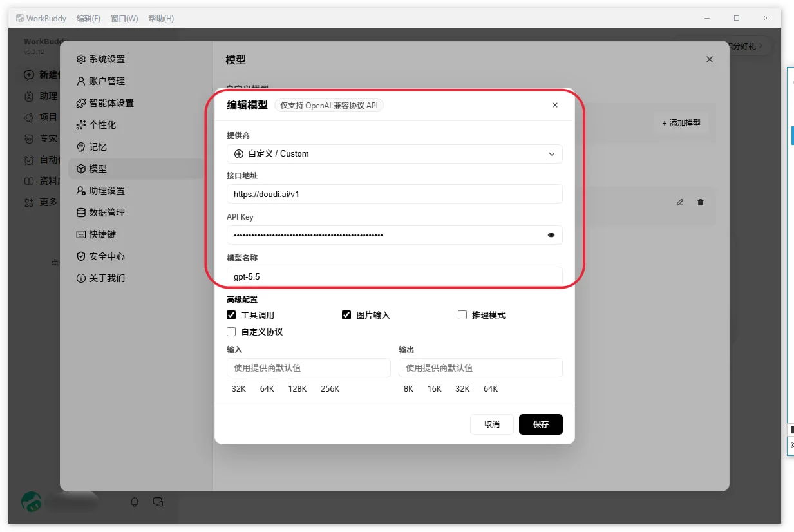Viewport: 794px width, 532px height.
Task: Maximize the WorkBuddy window
Action: pos(737,18)
